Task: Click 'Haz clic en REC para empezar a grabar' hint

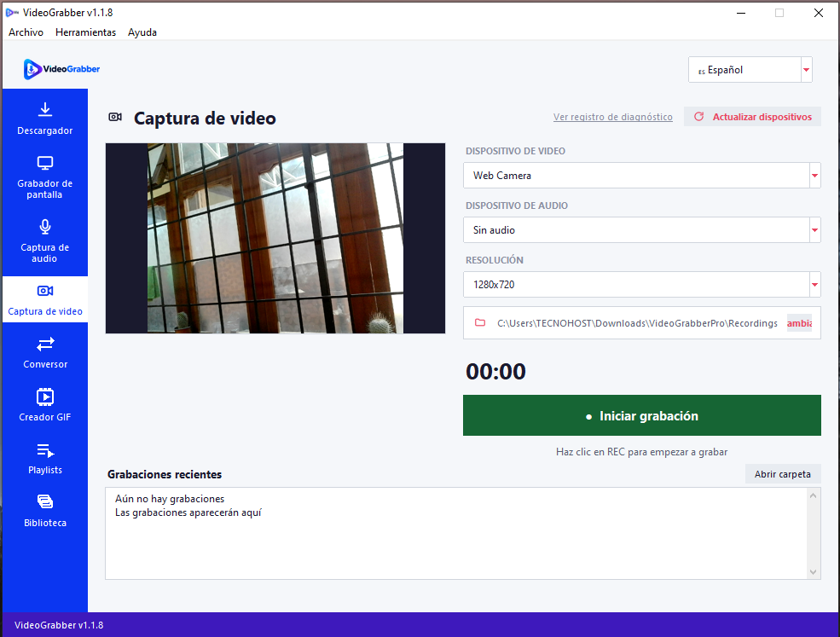Action: (642, 452)
